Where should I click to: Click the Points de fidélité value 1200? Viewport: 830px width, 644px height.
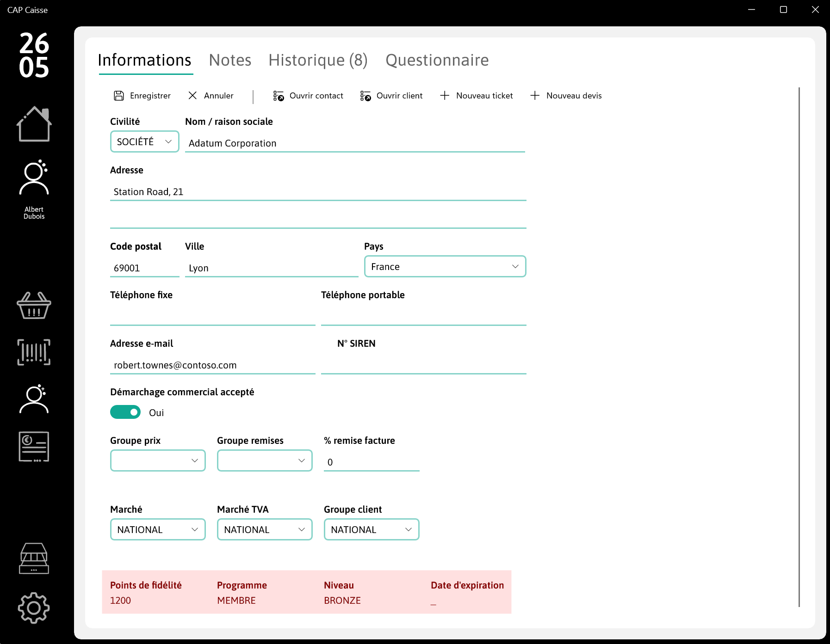(120, 600)
